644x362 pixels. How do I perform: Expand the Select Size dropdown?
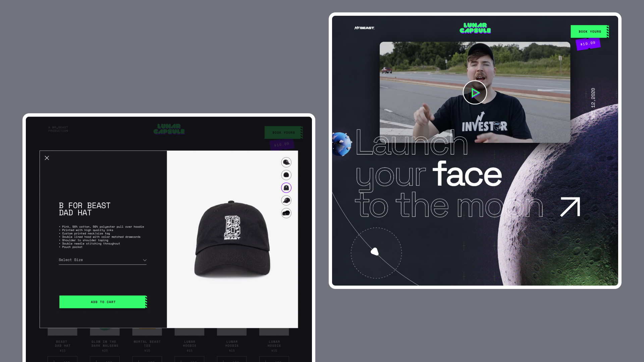[103, 260]
